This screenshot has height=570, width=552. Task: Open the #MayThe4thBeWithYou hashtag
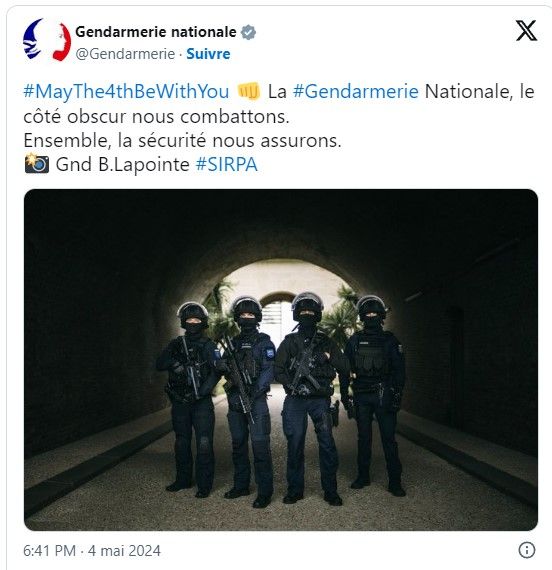(126, 91)
